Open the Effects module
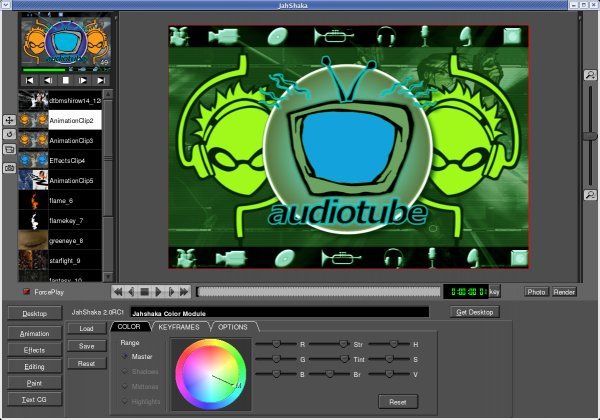 (x=34, y=350)
